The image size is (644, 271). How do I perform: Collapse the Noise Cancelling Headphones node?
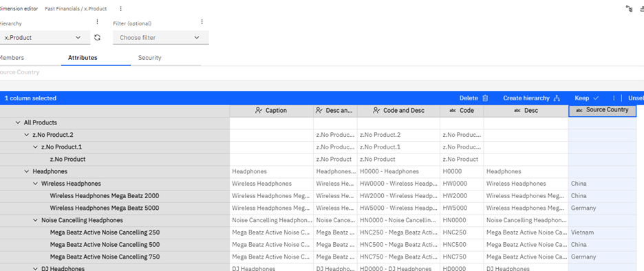[35, 220]
